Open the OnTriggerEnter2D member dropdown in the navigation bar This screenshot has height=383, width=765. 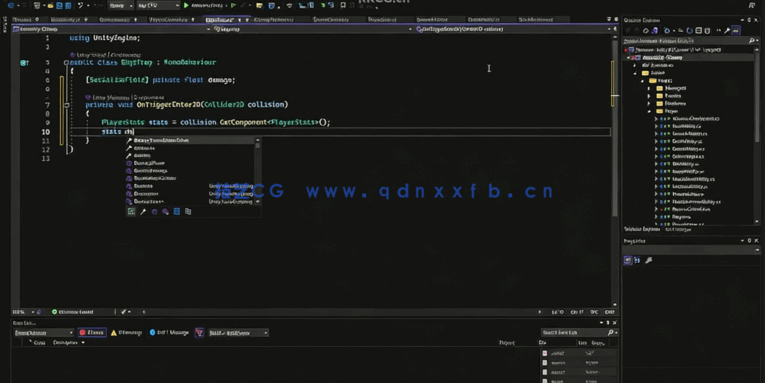coord(513,29)
